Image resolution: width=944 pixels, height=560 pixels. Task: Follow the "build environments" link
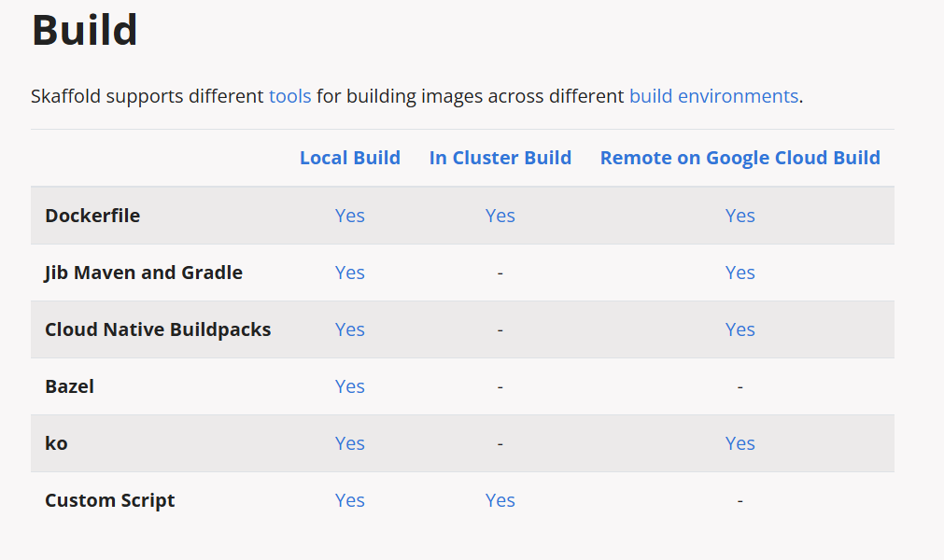click(713, 96)
